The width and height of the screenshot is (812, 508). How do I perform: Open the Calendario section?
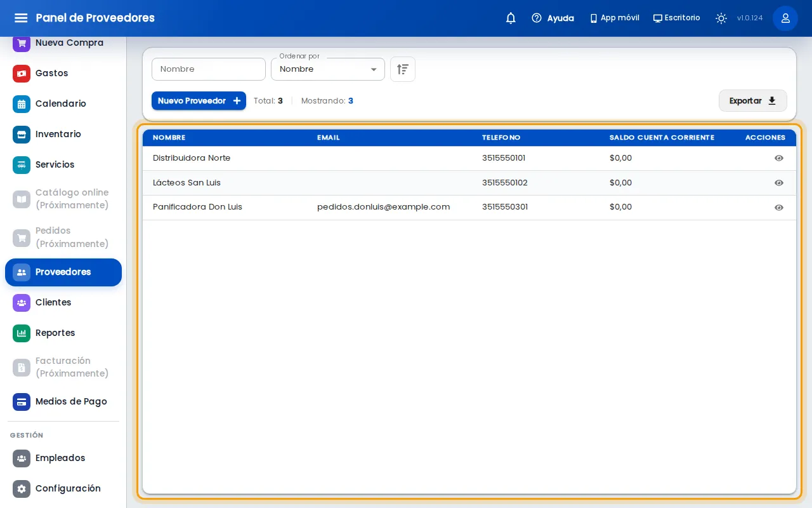point(63,104)
